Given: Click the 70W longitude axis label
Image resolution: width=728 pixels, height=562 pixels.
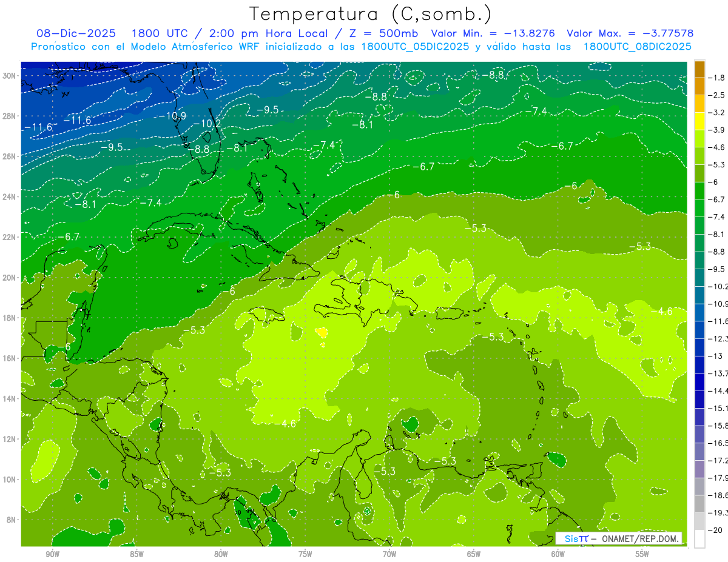Looking at the screenshot, I should point(389,554).
